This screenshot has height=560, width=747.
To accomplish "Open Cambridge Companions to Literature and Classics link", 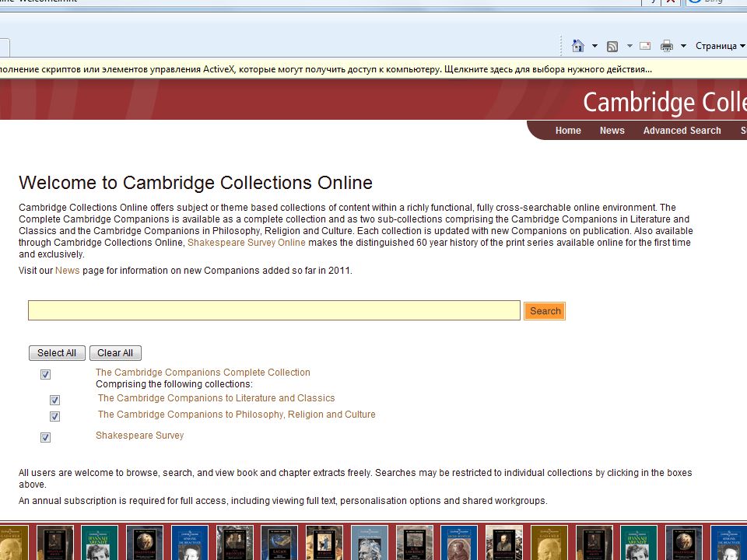I will coord(216,398).
